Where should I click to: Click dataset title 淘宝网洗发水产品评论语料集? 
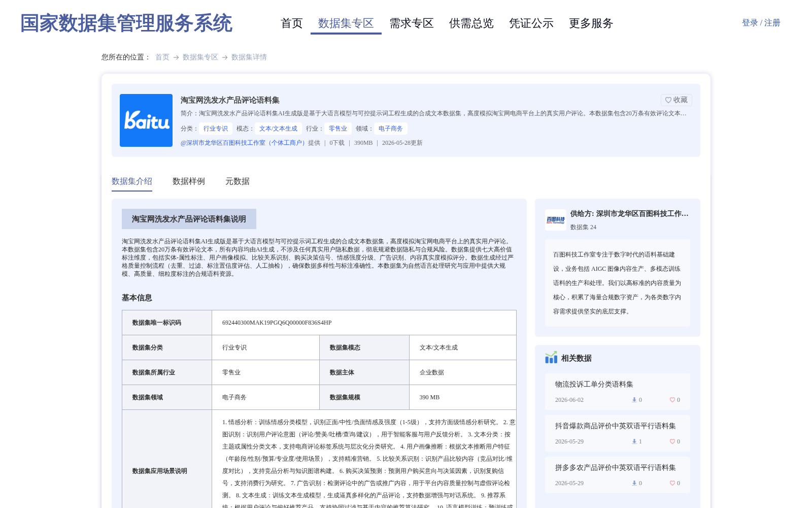[x=230, y=100]
